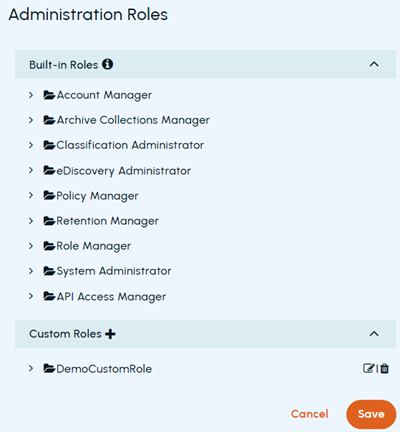
Task: Click the folder icon beside Policy Manager
Action: coord(49,195)
